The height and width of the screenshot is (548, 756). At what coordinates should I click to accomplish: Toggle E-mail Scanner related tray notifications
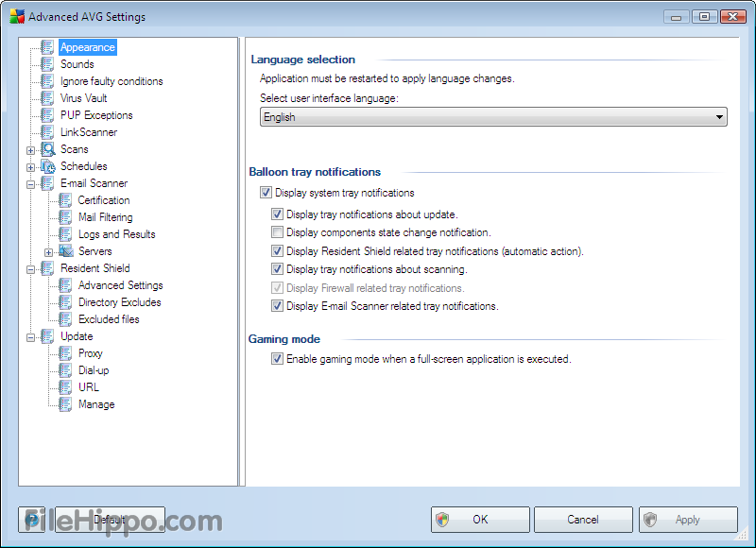click(277, 306)
